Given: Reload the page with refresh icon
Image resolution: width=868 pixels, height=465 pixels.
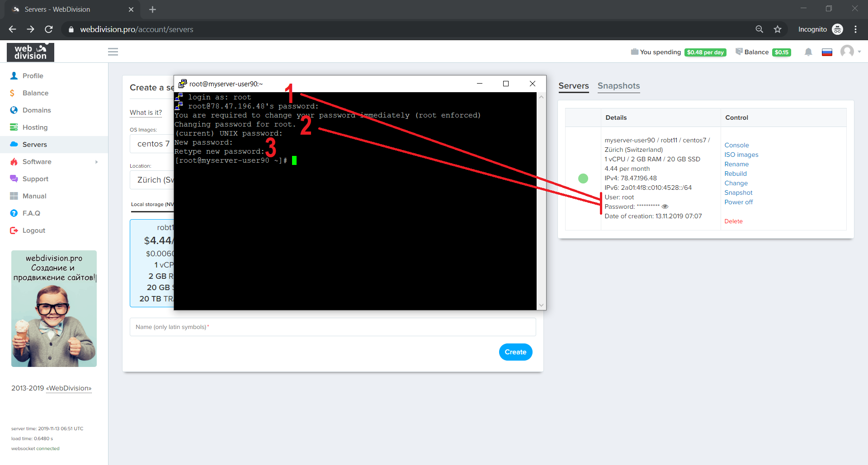Looking at the screenshot, I should click(49, 29).
